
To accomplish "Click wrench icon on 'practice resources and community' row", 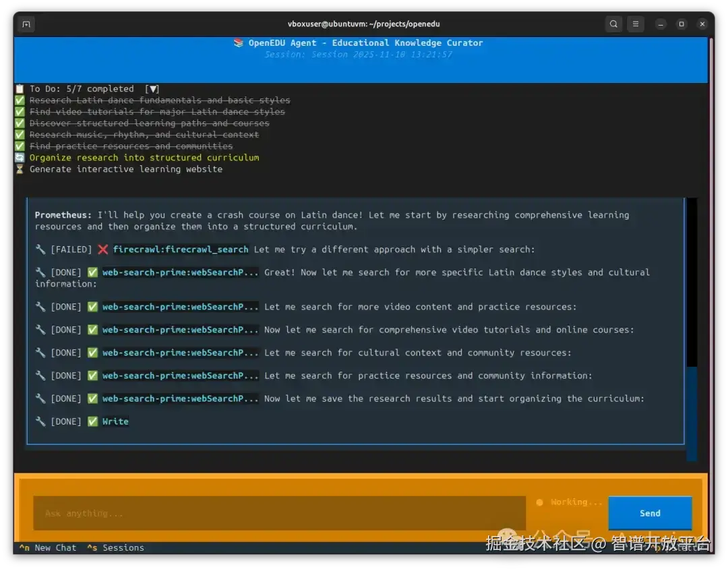I will (40, 376).
